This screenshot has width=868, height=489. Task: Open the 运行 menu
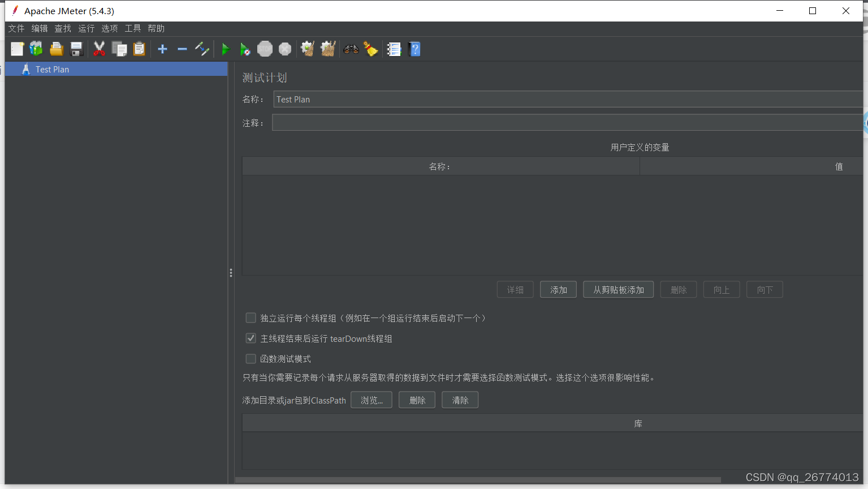pos(87,28)
